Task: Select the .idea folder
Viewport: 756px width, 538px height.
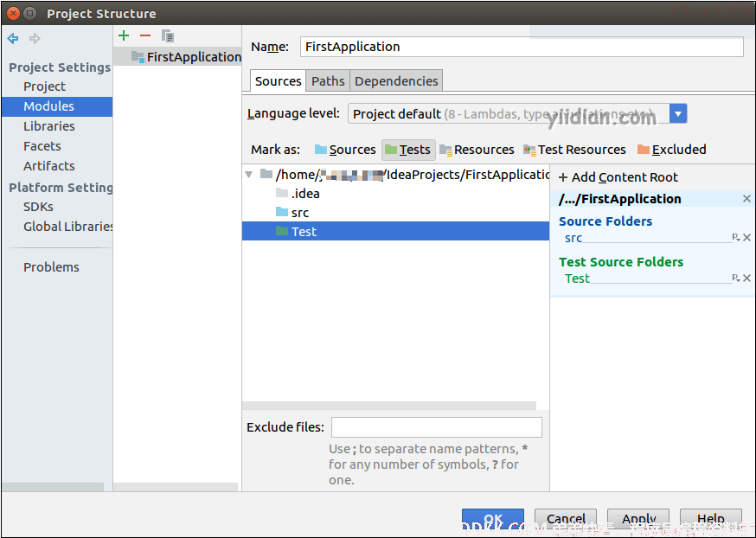Action: [x=305, y=194]
